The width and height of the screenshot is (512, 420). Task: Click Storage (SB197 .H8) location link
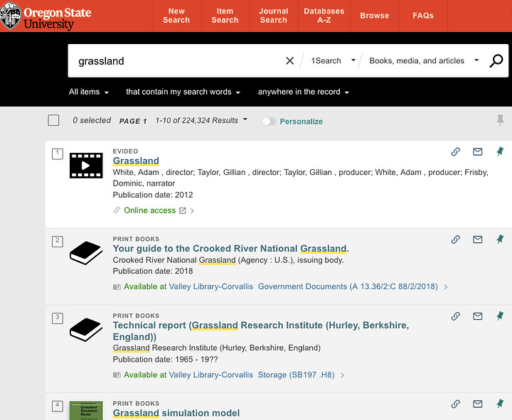click(x=296, y=375)
